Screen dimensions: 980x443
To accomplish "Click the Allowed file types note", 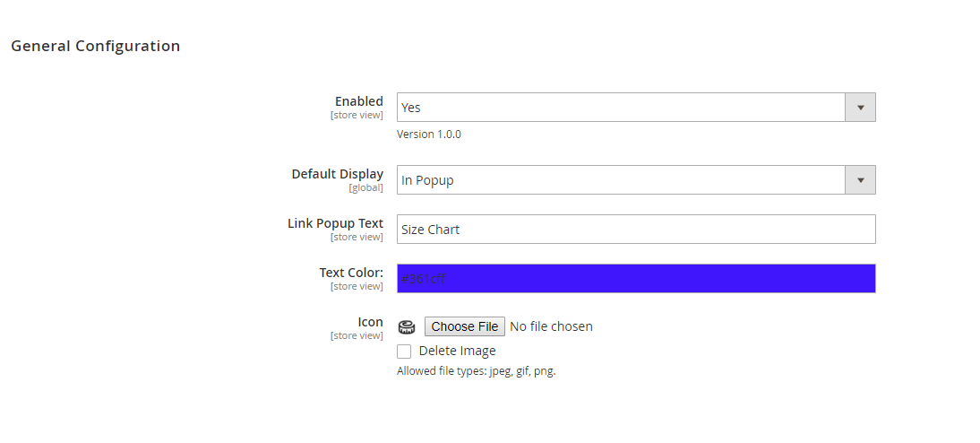I will coord(477,371).
